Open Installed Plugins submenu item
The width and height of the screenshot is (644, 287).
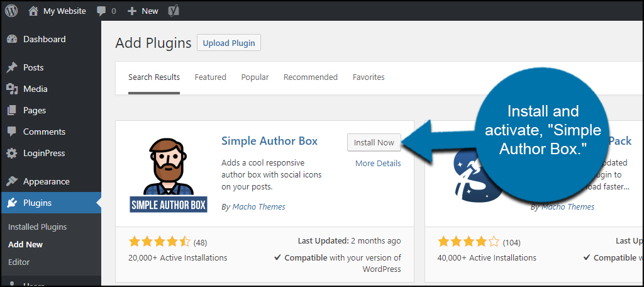(37, 227)
